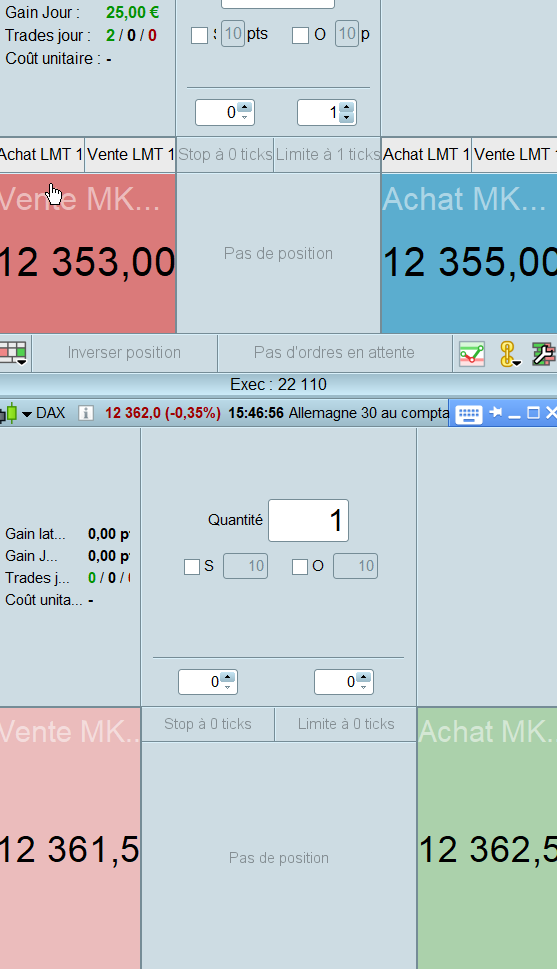Open the wrench settings icon

pos(543,353)
